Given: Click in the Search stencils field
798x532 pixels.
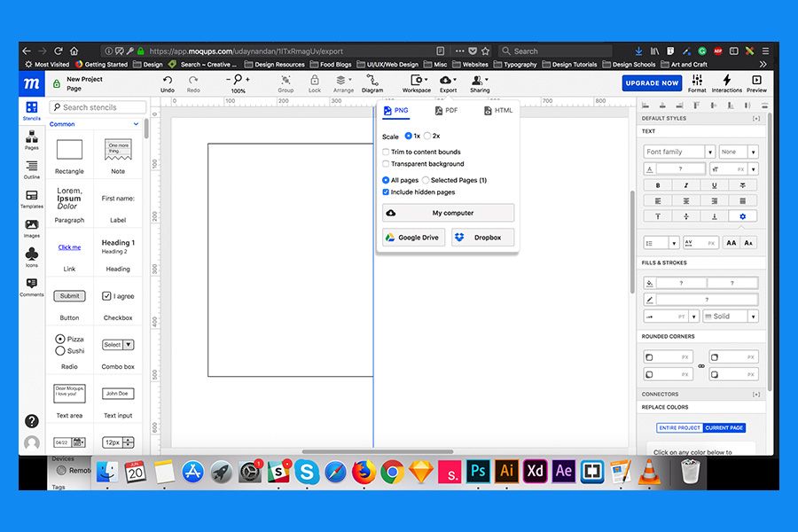Looking at the screenshot, I should (98, 107).
